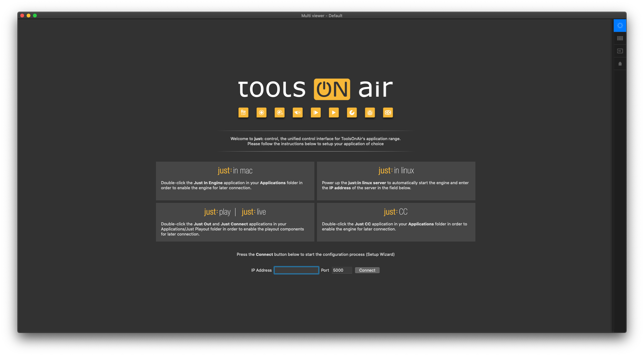
Task: Click the plain play triangle icon
Action: [334, 113]
